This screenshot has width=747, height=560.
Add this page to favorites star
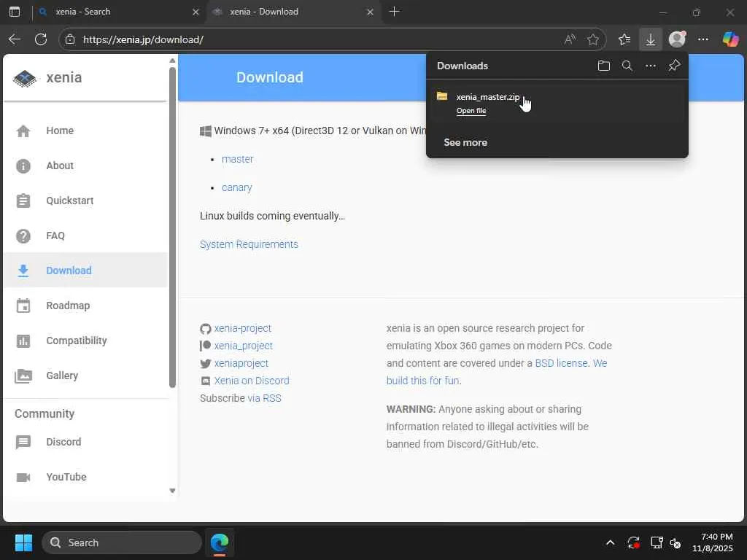click(x=592, y=39)
